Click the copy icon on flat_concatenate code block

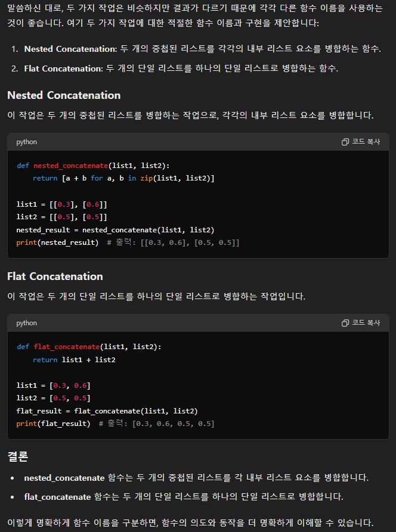pos(345,323)
